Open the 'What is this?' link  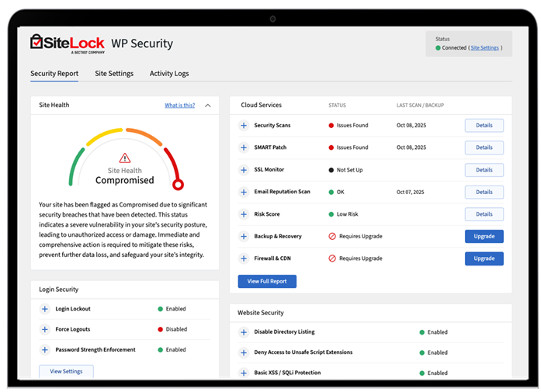pos(180,106)
